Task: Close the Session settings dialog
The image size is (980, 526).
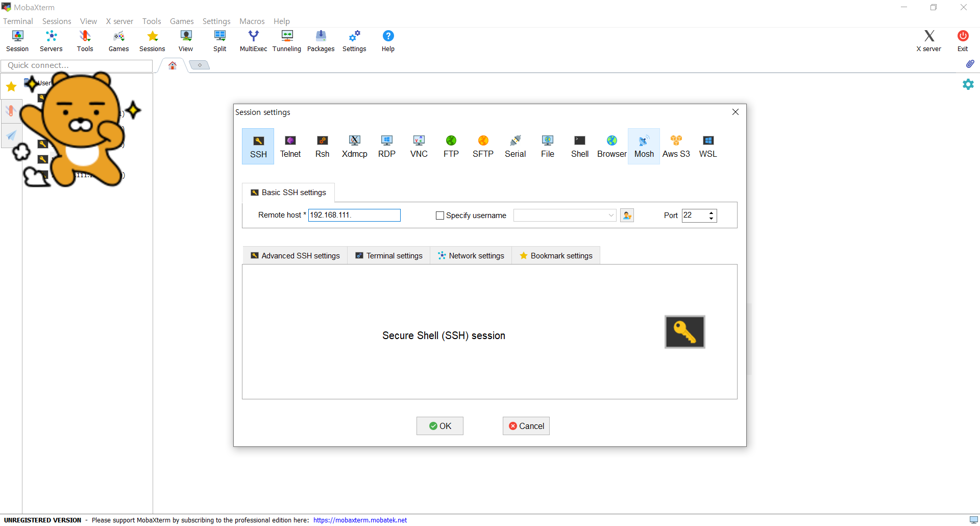Action: pos(736,112)
